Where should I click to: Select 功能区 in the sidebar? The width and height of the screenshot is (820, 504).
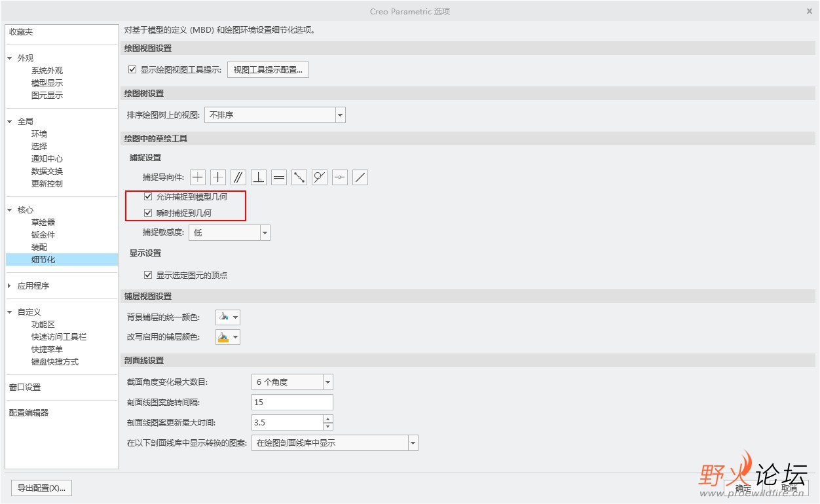(43, 325)
